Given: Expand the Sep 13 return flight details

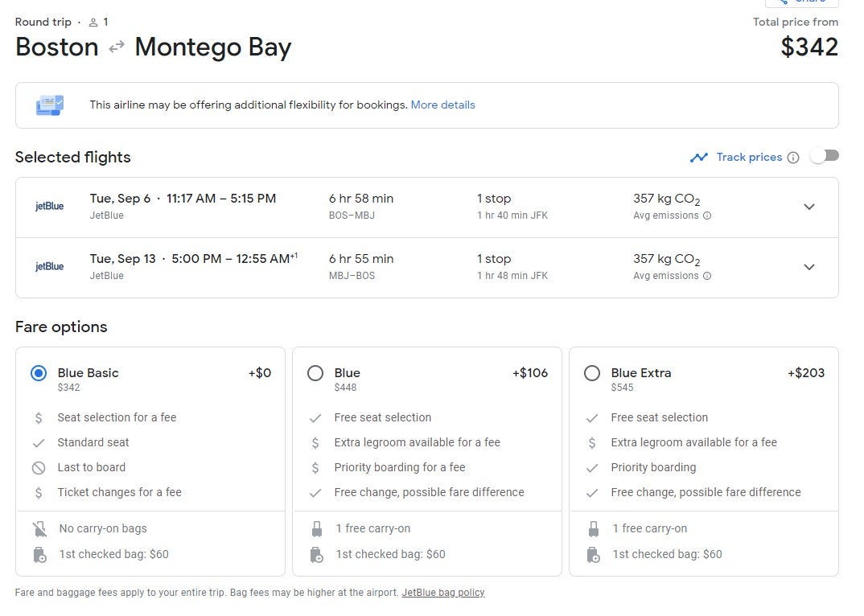Looking at the screenshot, I should pyautogui.click(x=809, y=267).
